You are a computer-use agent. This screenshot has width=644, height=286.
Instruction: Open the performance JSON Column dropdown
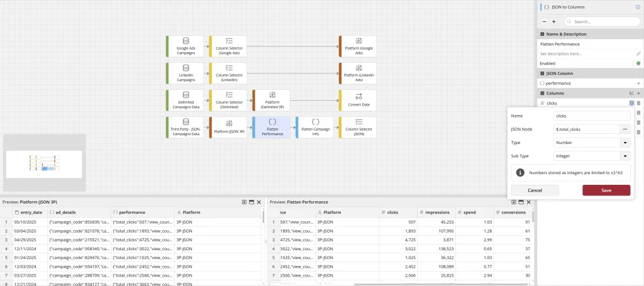(638, 84)
